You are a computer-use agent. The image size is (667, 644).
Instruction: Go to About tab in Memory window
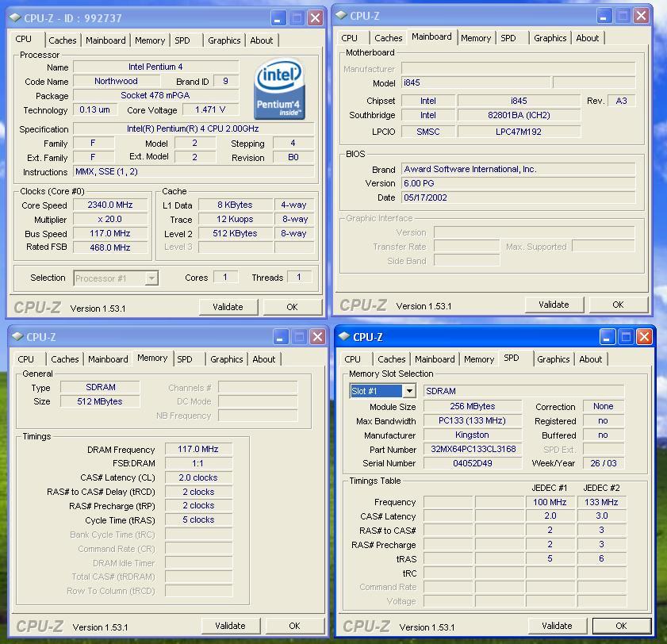264,359
